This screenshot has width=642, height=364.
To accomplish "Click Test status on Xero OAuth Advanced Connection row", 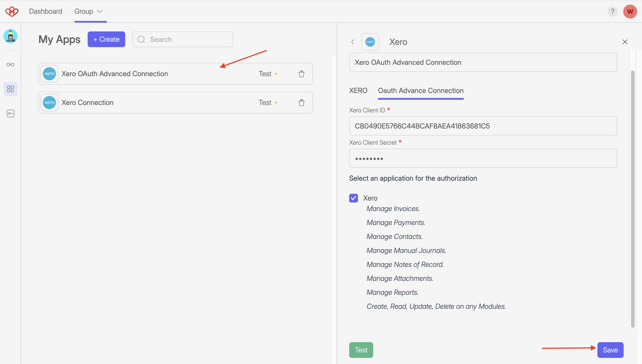I will tap(268, 74).
